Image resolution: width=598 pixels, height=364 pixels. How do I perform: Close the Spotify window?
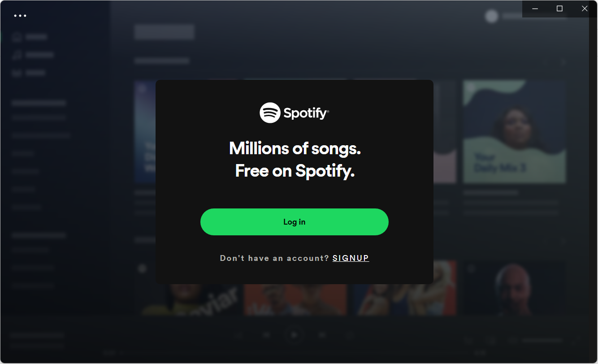(x=585, y=9)
